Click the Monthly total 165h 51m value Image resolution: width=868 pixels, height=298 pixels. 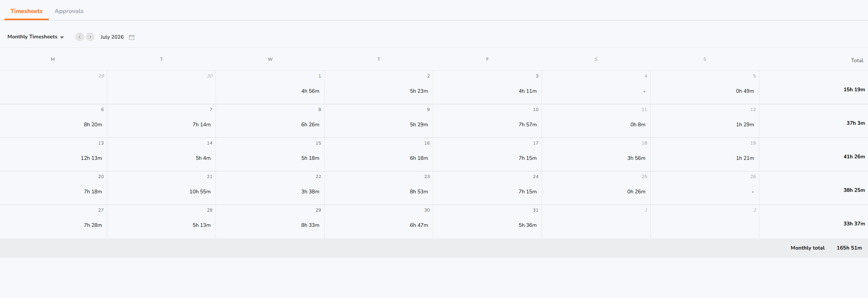tap(849, 248)
